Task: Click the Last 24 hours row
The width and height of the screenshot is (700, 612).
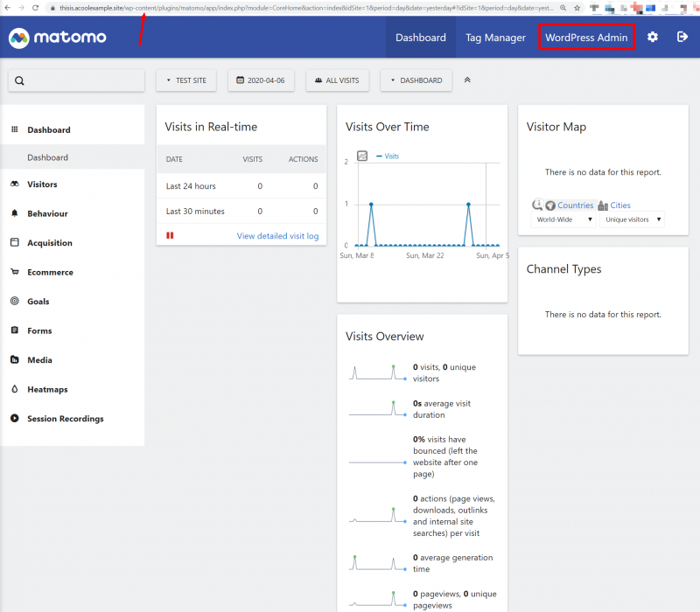Action: click(241, 185)
